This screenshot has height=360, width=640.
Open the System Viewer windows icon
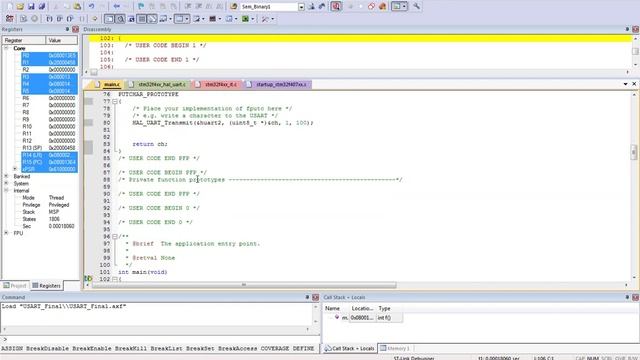click(245, 19)
